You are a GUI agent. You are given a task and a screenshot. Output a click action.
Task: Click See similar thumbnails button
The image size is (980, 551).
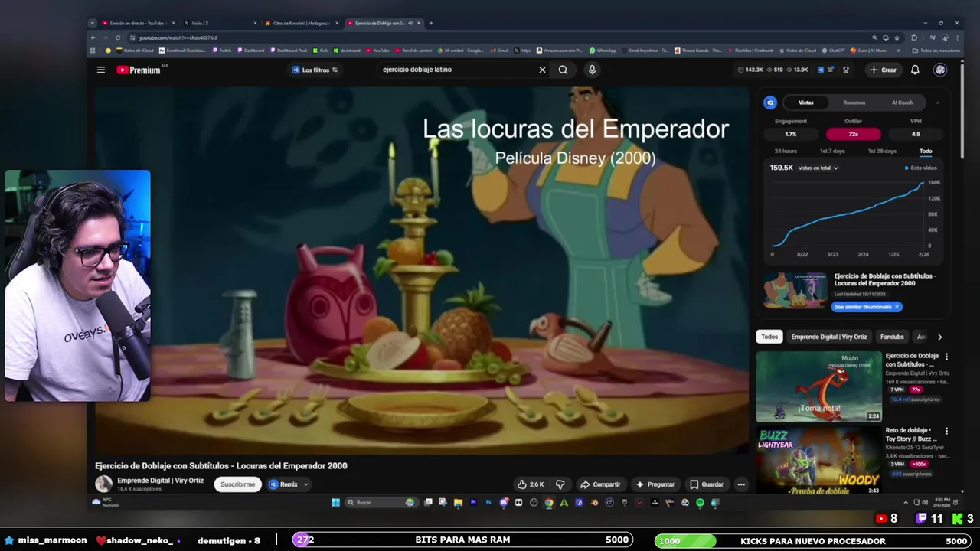pyautogui.click(x=867, y=307)
